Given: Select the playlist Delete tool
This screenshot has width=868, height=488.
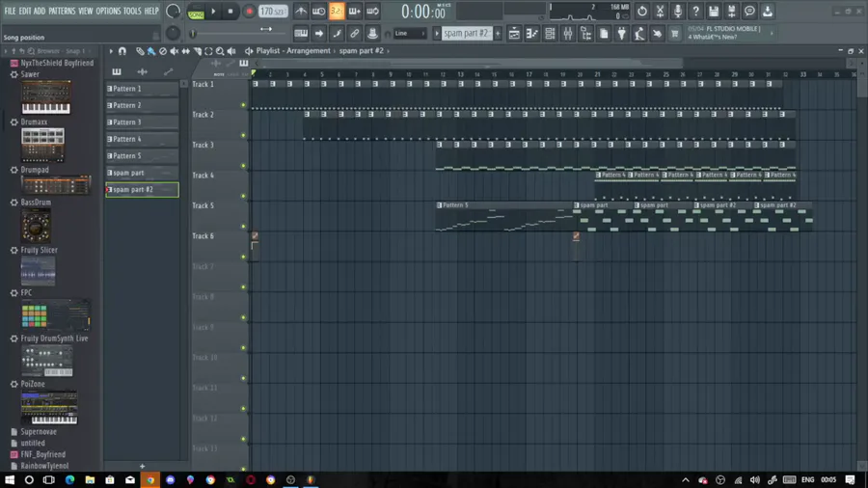Looking at the screenshot, I should (163, 51).
